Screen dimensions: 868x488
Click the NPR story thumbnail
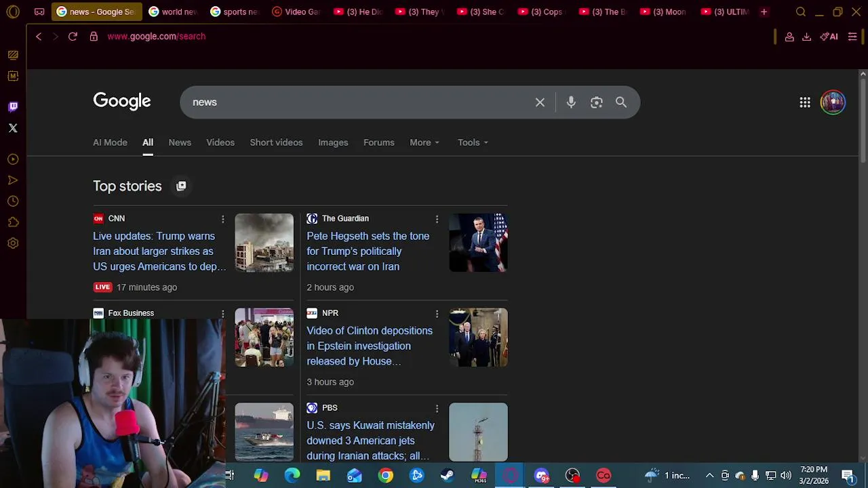click(x=478, y=338)
